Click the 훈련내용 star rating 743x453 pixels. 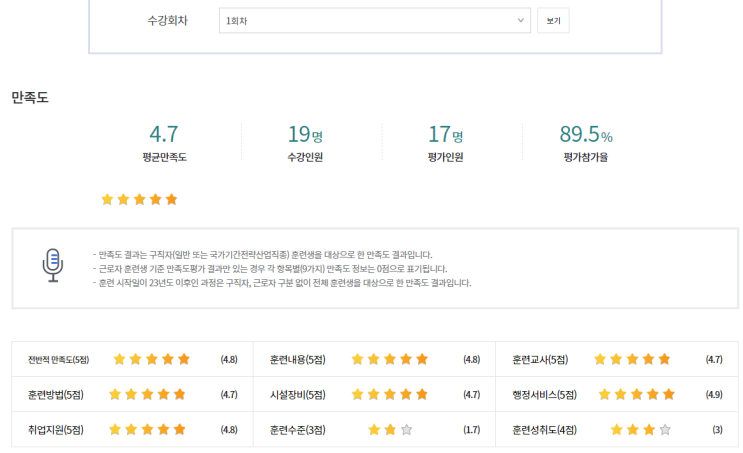pos(389,359)
